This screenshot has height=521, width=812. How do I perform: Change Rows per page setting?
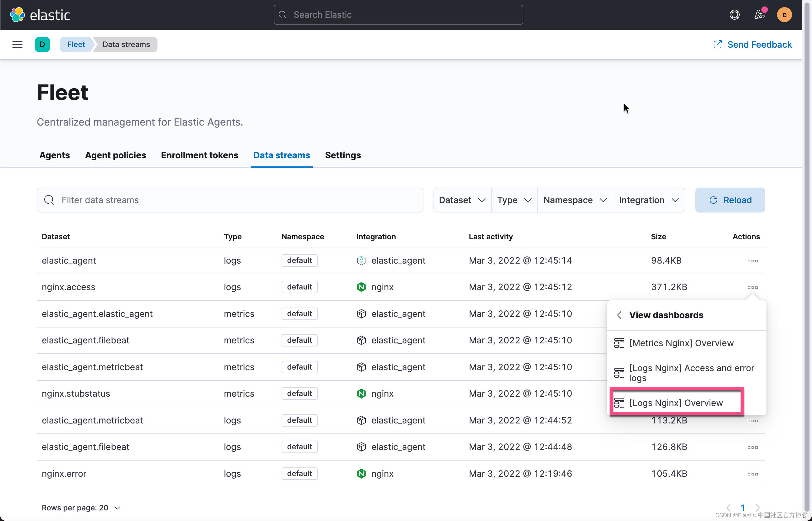coord(81,508)
